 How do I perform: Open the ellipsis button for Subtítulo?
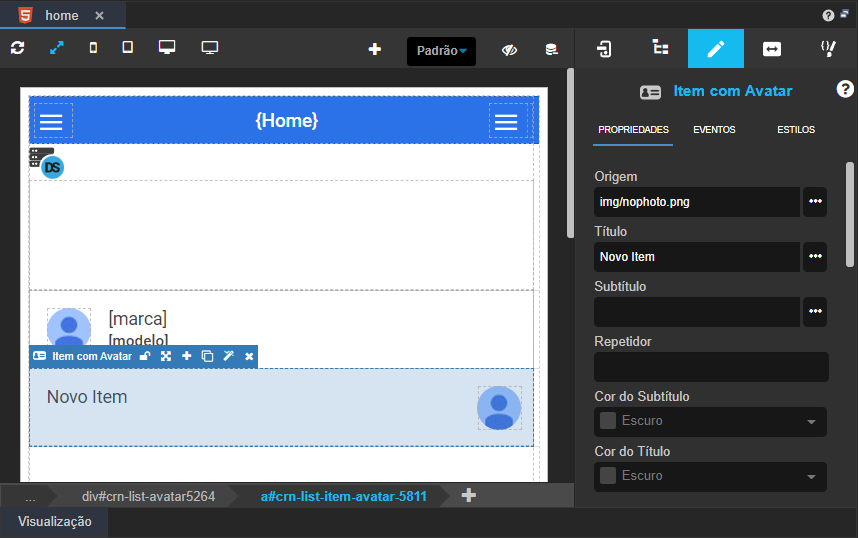[815, 312]
